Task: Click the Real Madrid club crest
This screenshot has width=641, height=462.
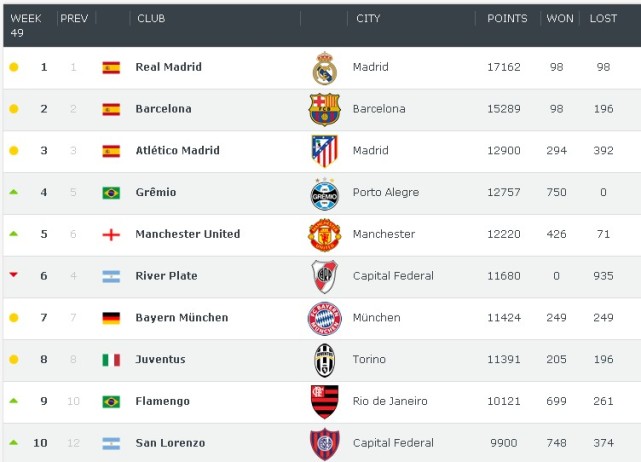Action: coord(324,67)
